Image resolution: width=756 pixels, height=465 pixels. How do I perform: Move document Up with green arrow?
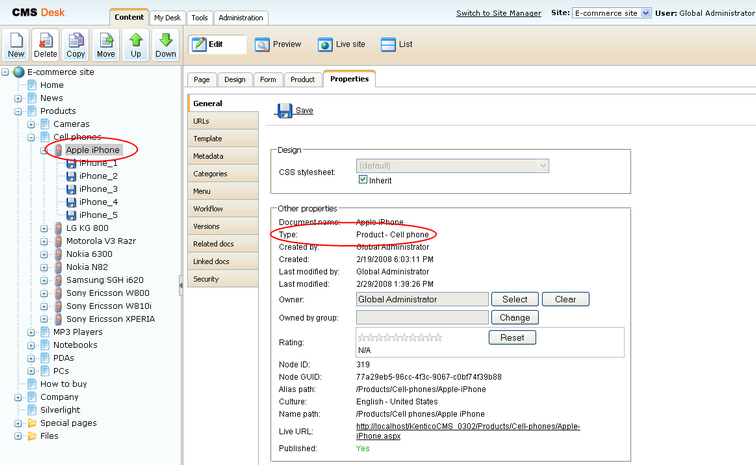click(x=136, y=40)
